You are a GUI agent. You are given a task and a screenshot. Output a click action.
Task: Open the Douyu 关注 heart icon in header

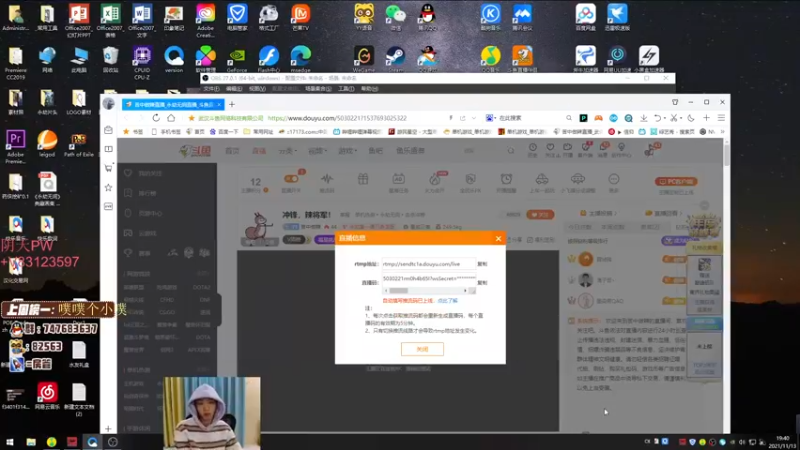pyautogui.click(x=550, y=149)
